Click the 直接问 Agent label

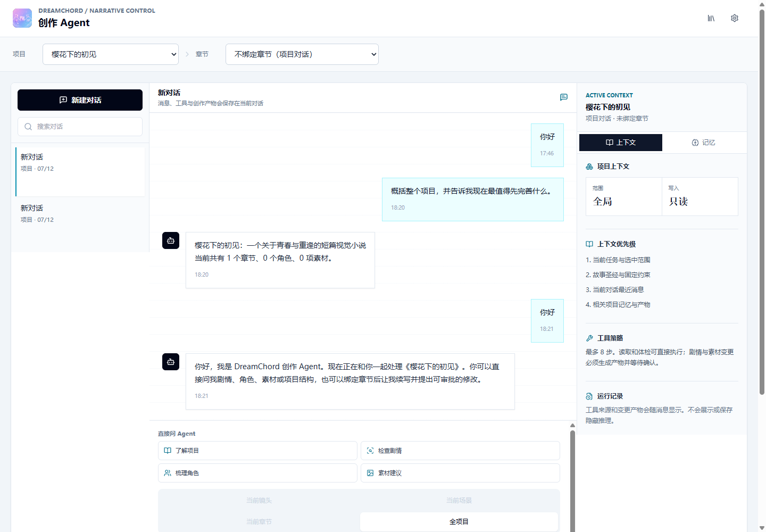pos(177,434)
